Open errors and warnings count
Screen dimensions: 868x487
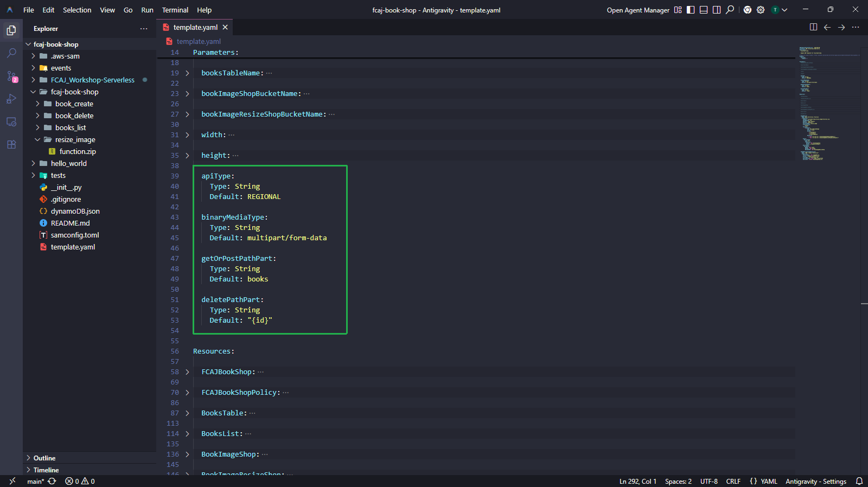(x=80, y=481)
